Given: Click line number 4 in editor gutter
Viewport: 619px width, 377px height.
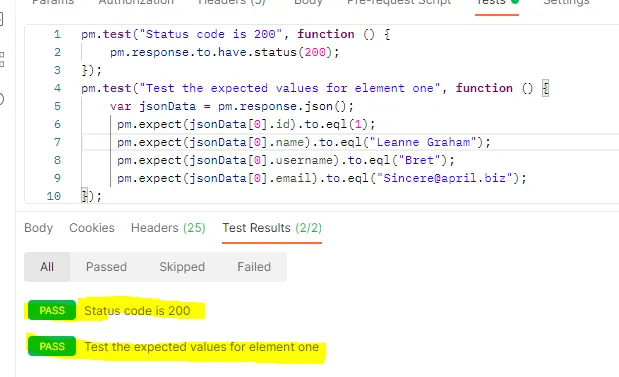Looking at the screenshot, I should 57,88.
